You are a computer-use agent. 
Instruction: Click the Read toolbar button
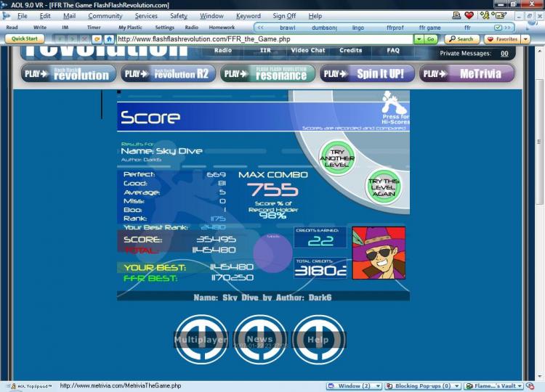pos(12,27)
